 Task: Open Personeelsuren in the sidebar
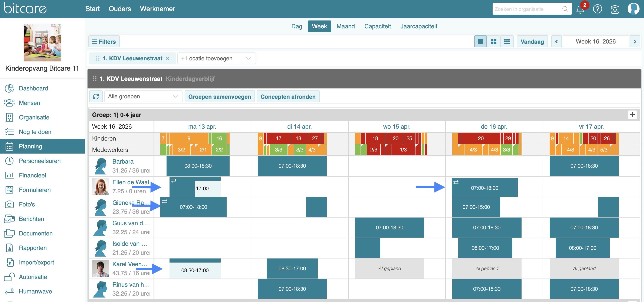coord(39,161)
